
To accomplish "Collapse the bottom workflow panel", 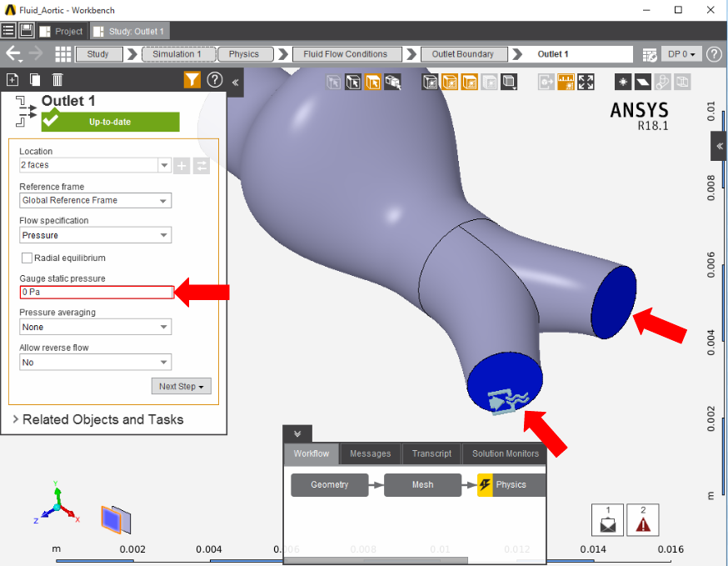I will click(x=297, y=433).
